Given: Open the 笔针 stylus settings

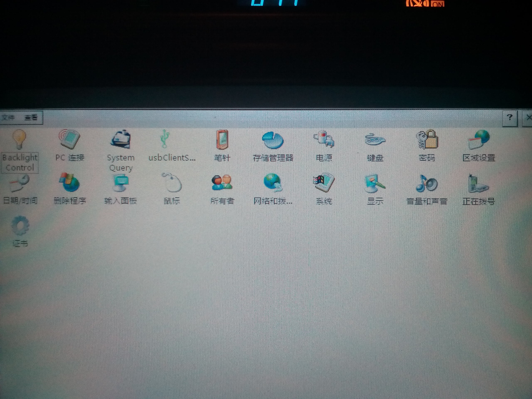Looking at the screenshot, I should coord(222,146).
